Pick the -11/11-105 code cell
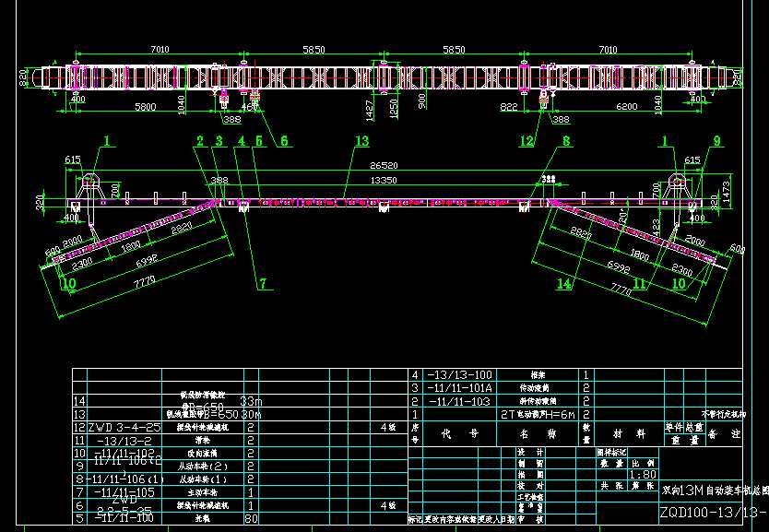The image size is (769, 532). (x=124, y=491)
